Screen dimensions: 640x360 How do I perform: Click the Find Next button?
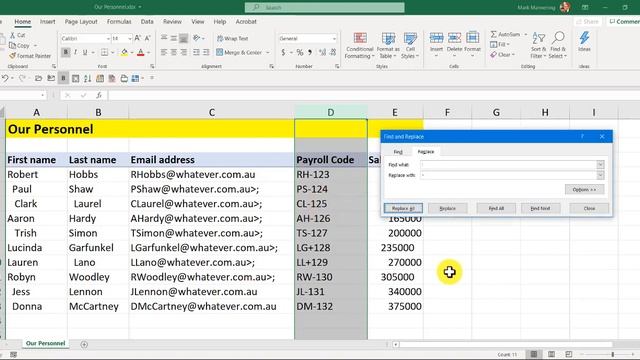click(x=540, y=208)
